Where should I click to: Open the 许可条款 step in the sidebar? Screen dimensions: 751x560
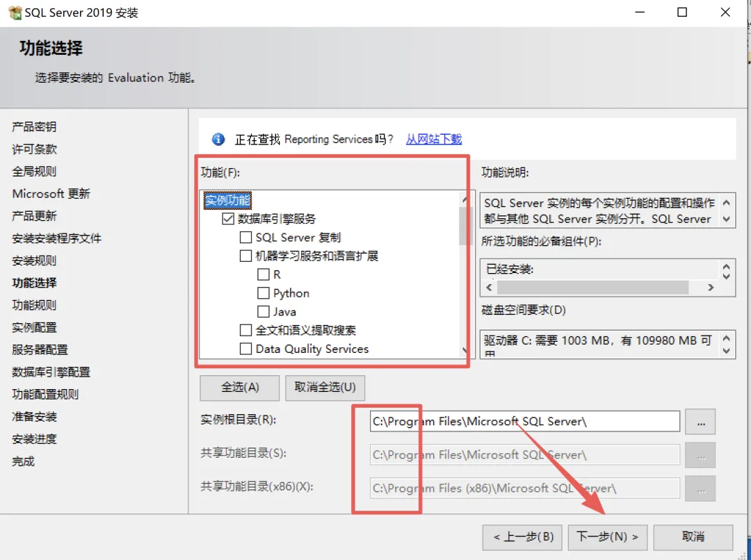pos(34,149)
